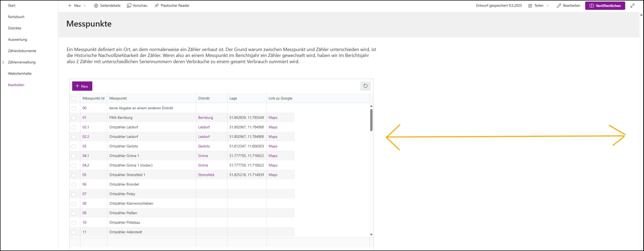644x251 pixels.
Task: Click the table's vertical scrollbar thumb
Action: tap(371, 120)
